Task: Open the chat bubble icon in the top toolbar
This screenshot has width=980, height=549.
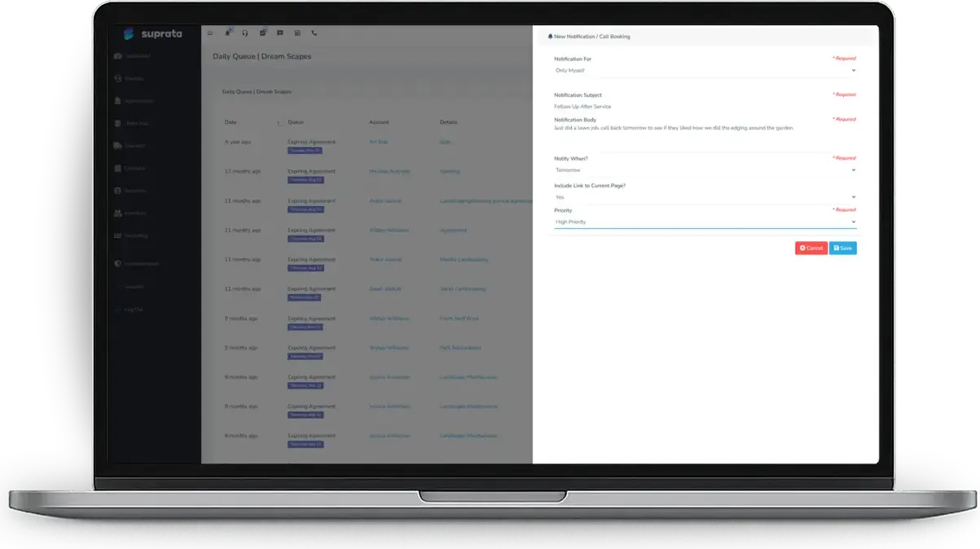Action: click(x=280, y=33)
